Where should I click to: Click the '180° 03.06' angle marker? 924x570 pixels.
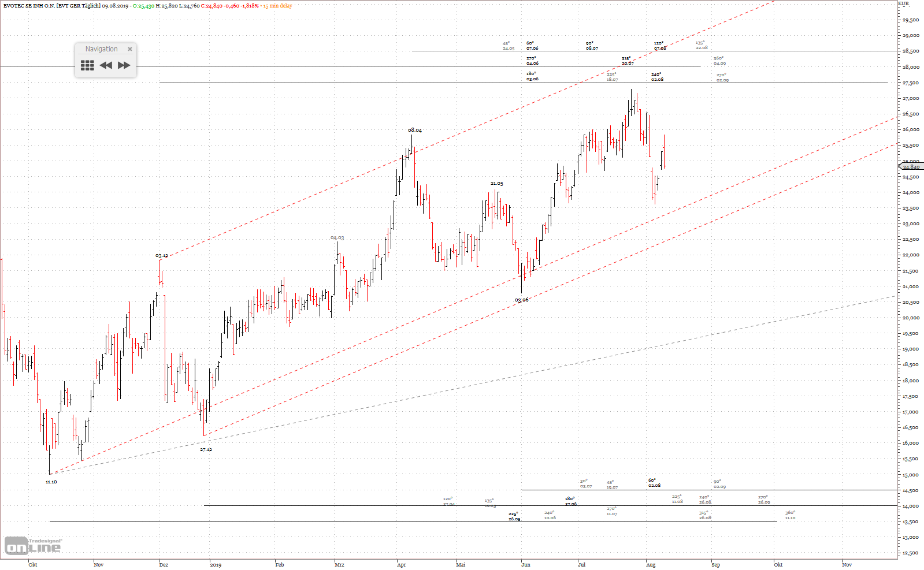click(x=532, y=76)
